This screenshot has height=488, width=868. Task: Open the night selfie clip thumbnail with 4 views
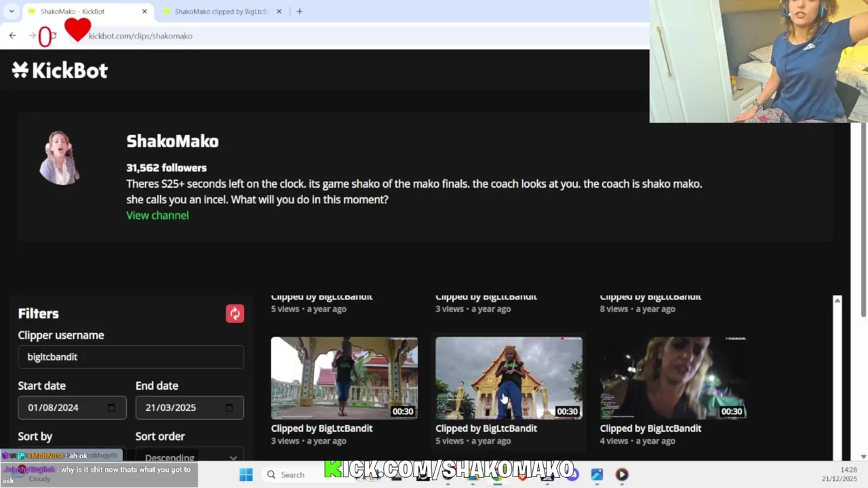673,378
